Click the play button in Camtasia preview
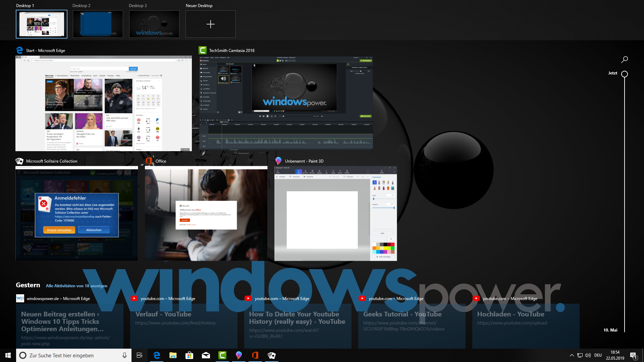 pos(268,116)
